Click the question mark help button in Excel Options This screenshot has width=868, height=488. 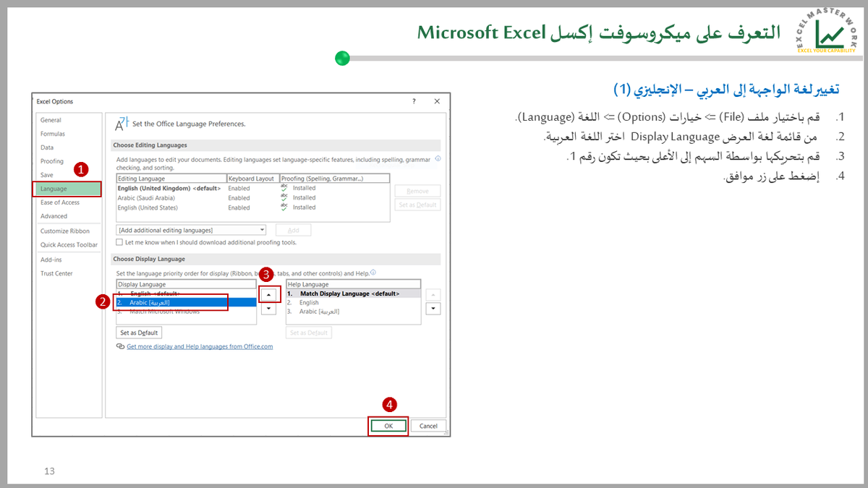click(414, 101)
